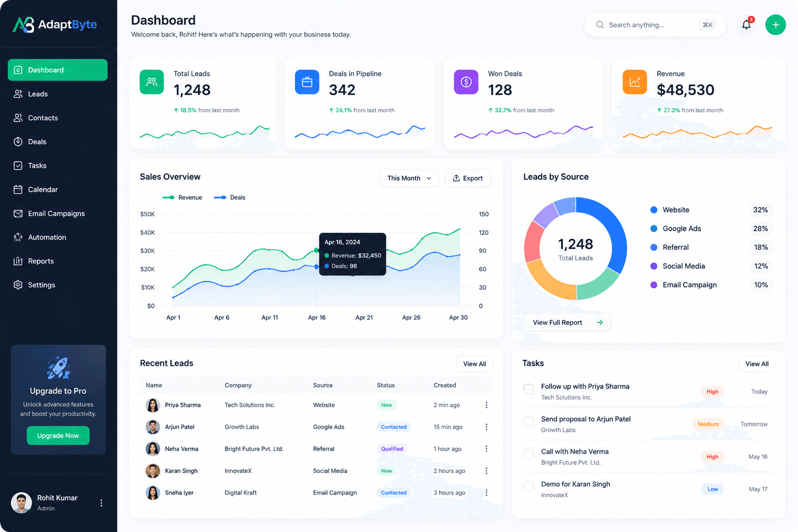Click Rohit Kumar's profile picture
Viewport: 798px width, 532px height.
click(21, 502)
